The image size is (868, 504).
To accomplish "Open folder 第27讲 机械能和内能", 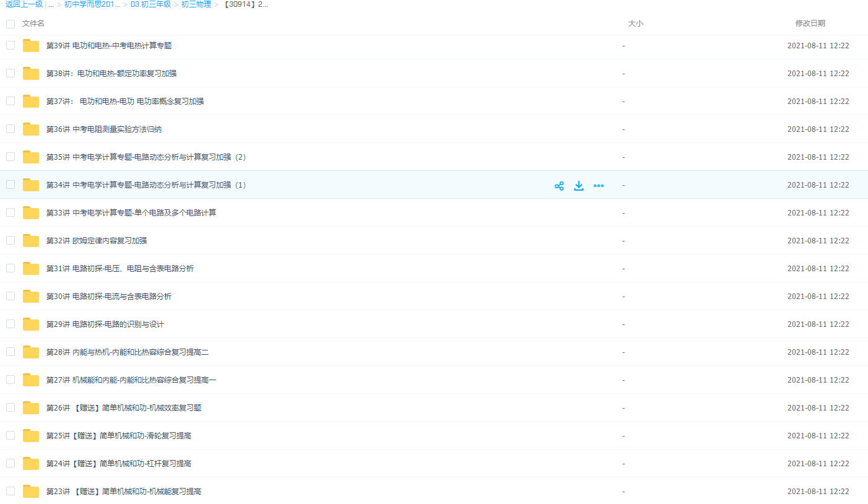I will [131, 380].
